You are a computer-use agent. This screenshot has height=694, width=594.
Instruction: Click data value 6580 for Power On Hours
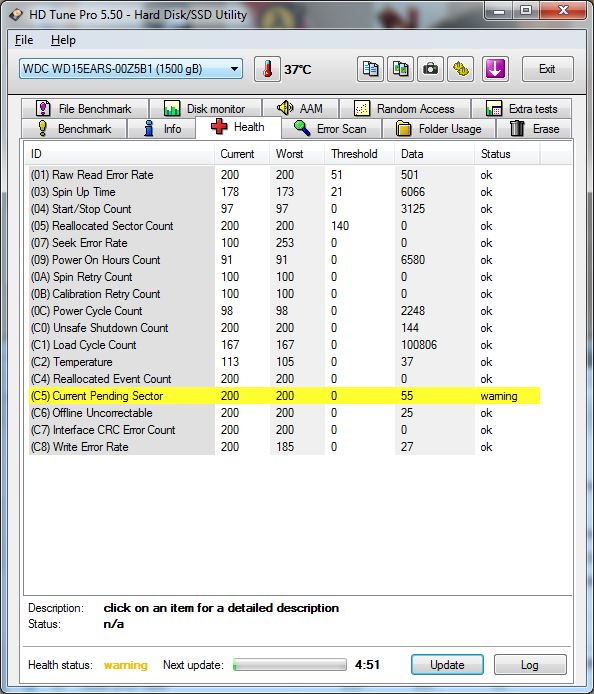pyautogui.click(x=413, y=260)
